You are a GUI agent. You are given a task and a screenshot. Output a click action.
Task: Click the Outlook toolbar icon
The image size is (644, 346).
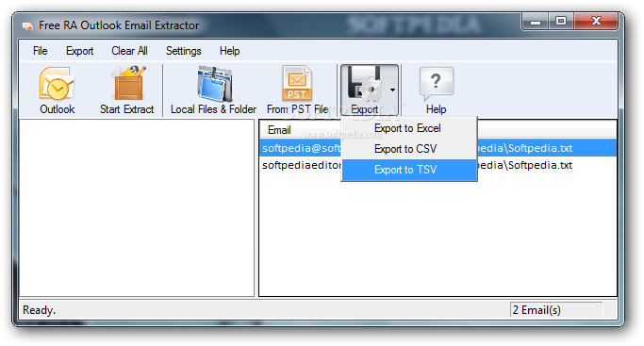click(x=57, y=84)
